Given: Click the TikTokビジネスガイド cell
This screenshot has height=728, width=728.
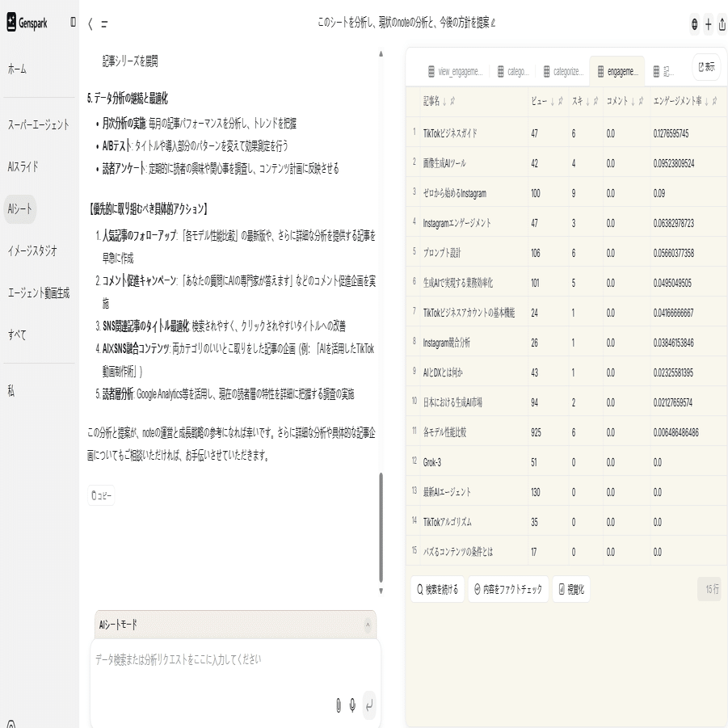Looking at the screenshot, I should [473, 133].
